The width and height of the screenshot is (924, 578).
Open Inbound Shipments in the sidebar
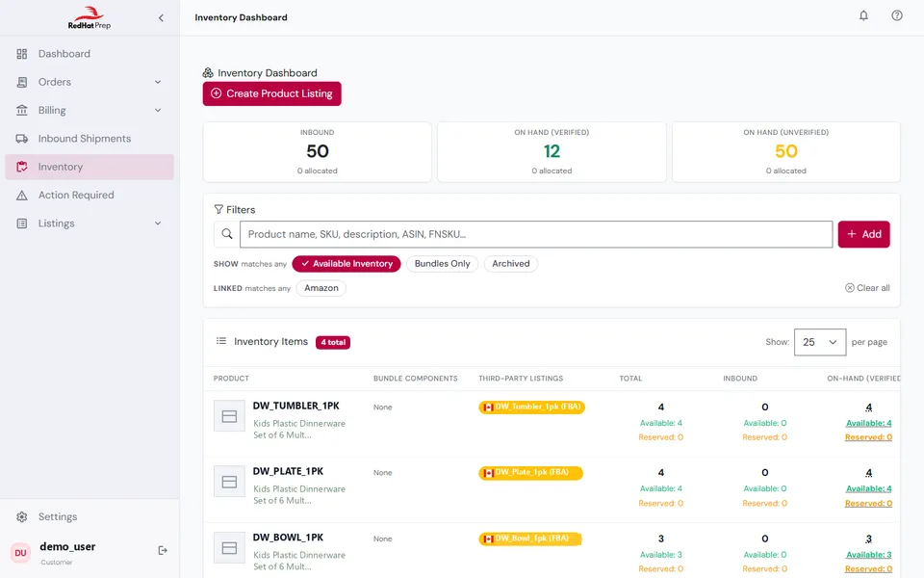[90, 139]
